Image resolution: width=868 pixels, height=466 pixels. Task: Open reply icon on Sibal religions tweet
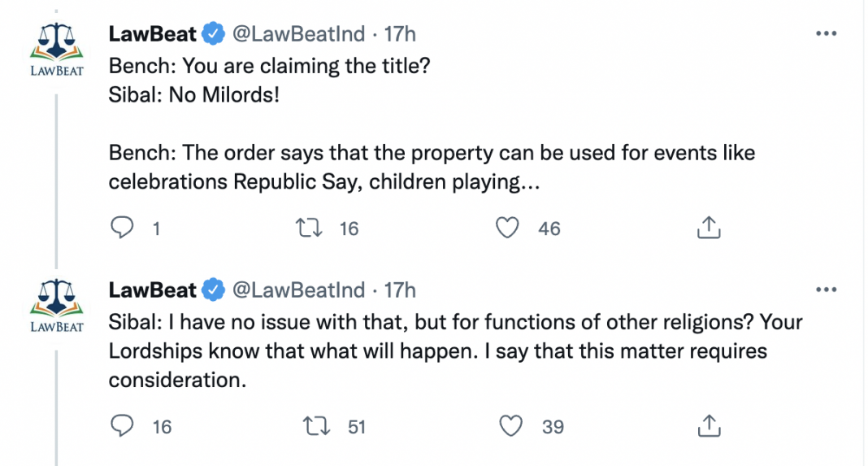tap(122, 426)
